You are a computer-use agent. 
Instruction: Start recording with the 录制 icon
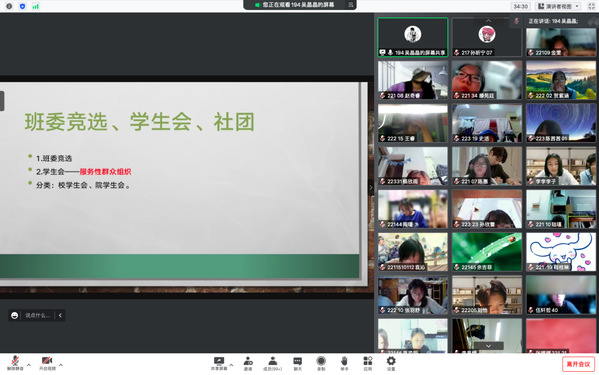pos(321,364)
